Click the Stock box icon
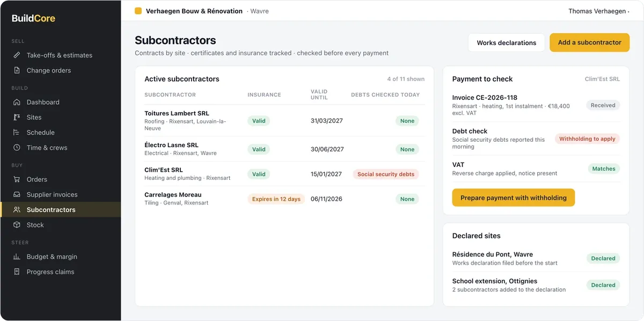The width and height of the screenshot is (644, 321). click(x=17, y=225)
